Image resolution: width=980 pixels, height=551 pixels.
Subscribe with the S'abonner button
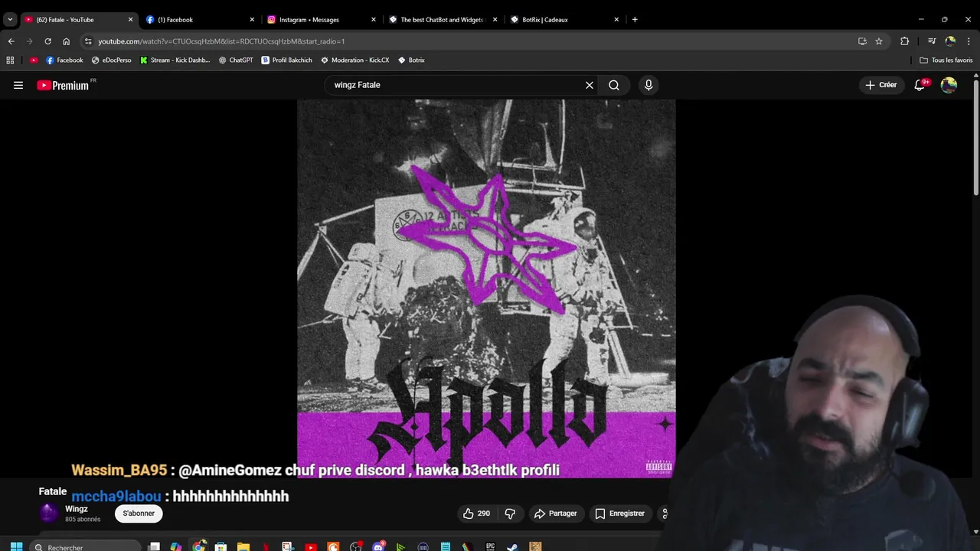tap(139, 514)
